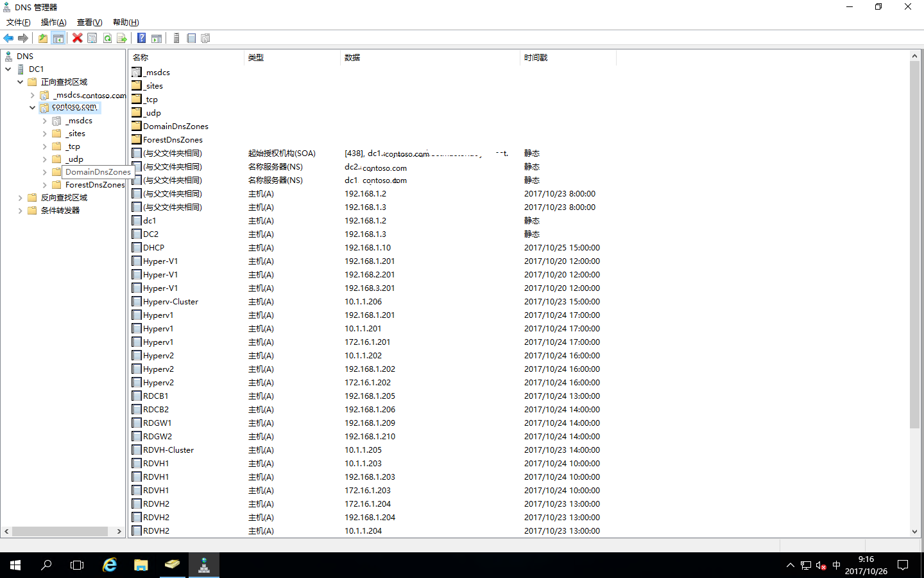Click the last toolbar icon (stacked documents)

tap(205, 39)
